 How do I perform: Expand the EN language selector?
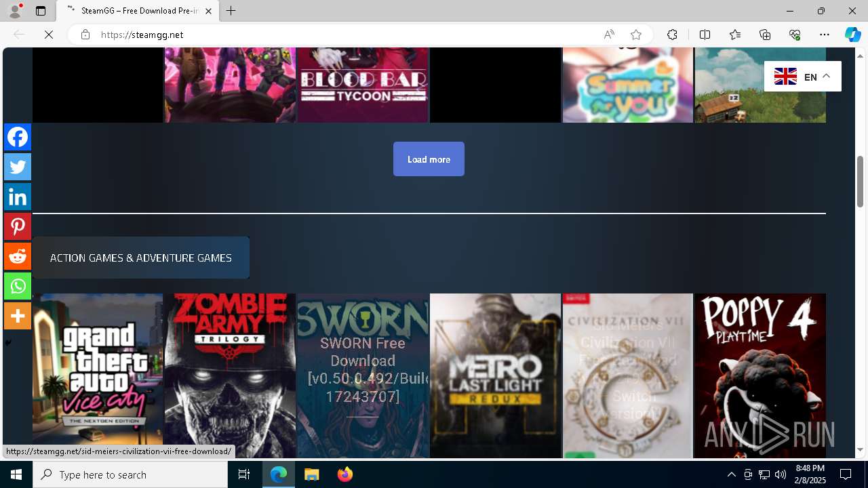coord(803,77)
